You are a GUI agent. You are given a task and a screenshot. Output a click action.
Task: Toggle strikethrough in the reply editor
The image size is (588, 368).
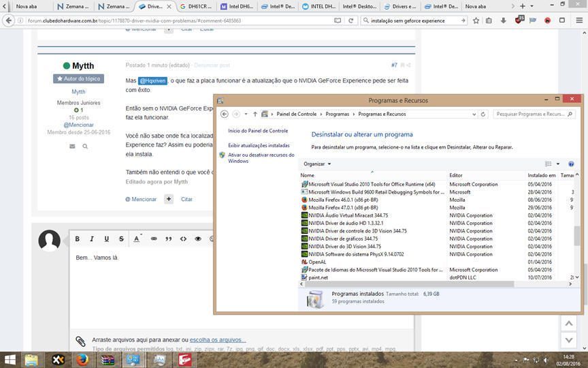click(x=121, y=239)
